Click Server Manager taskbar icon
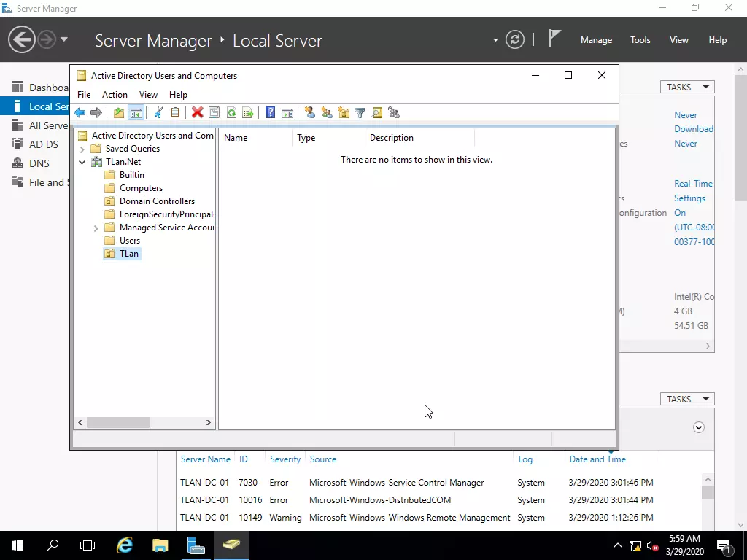The height and width of the screenshot is (560, 747). pyautogui.click(x=196, y=545)
